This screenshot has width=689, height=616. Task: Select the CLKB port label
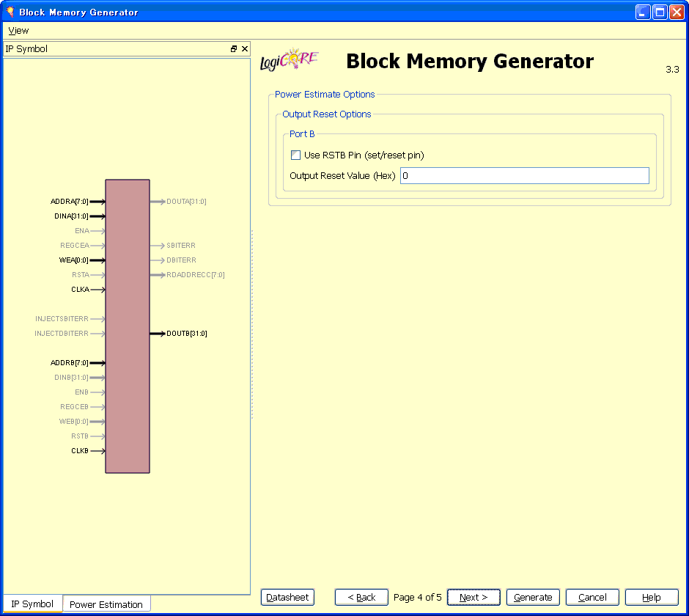(x=80, y=451)
